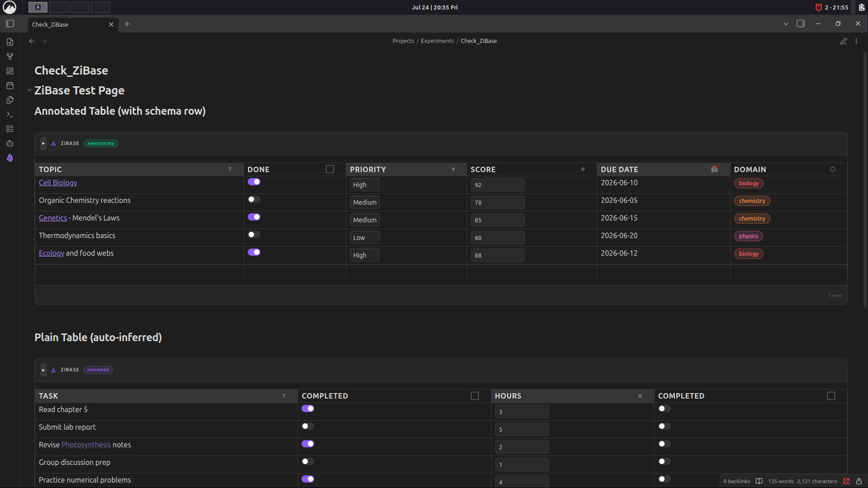The image size is (868, 488).
Task: Go to Projects in breadcrumb
Action: 403,41
